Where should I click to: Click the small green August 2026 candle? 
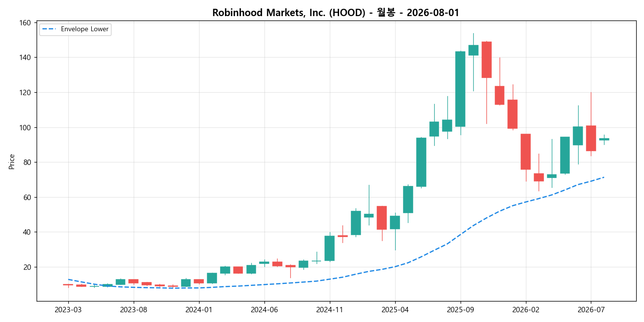(x=604, y=139)
